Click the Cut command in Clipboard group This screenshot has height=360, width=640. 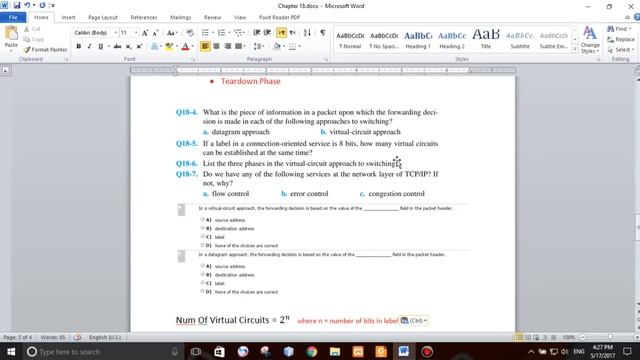pyautogui.click(x=32, y=29)
